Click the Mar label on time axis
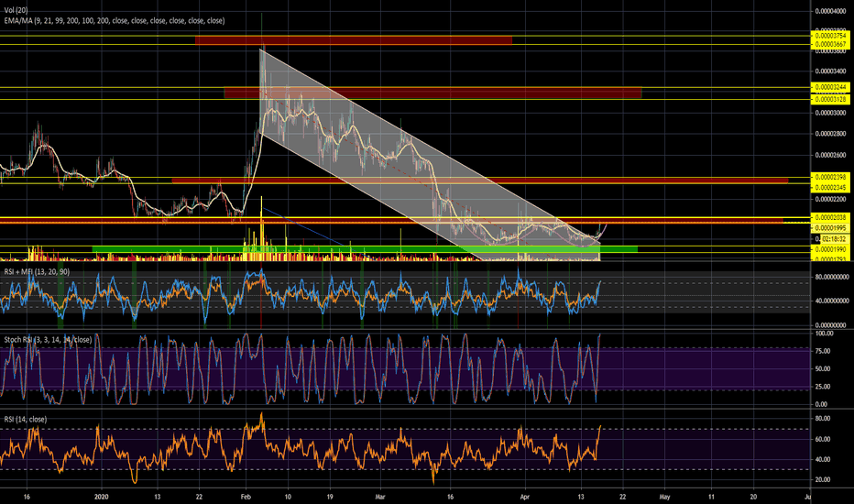The height and width of the screenshot is (504, 854). (380, 497)
